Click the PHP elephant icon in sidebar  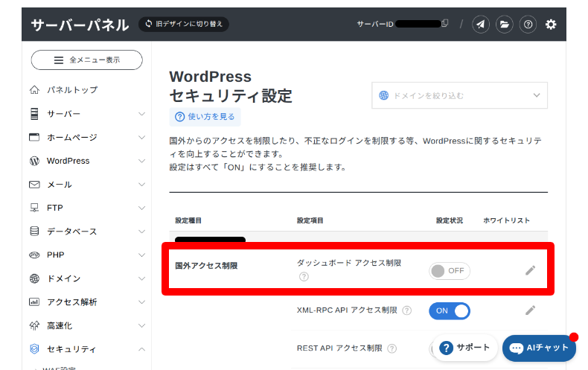[x=34, y=255]
